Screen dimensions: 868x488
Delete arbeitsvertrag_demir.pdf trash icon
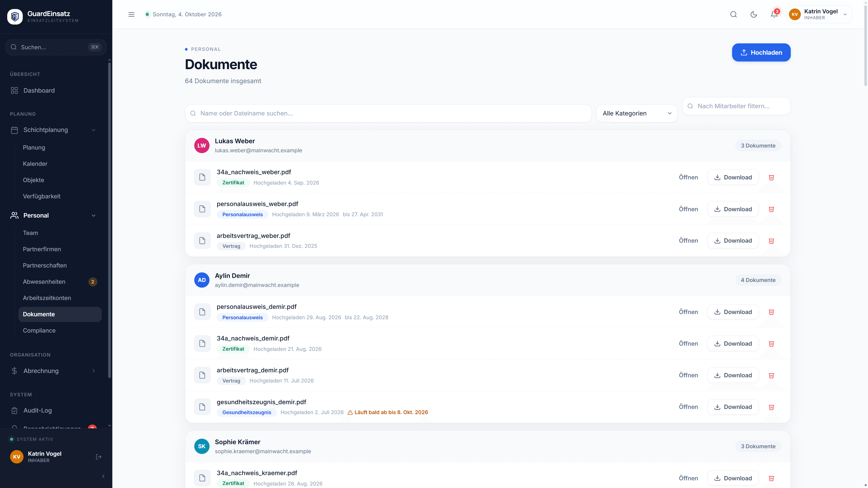[771, 375]
